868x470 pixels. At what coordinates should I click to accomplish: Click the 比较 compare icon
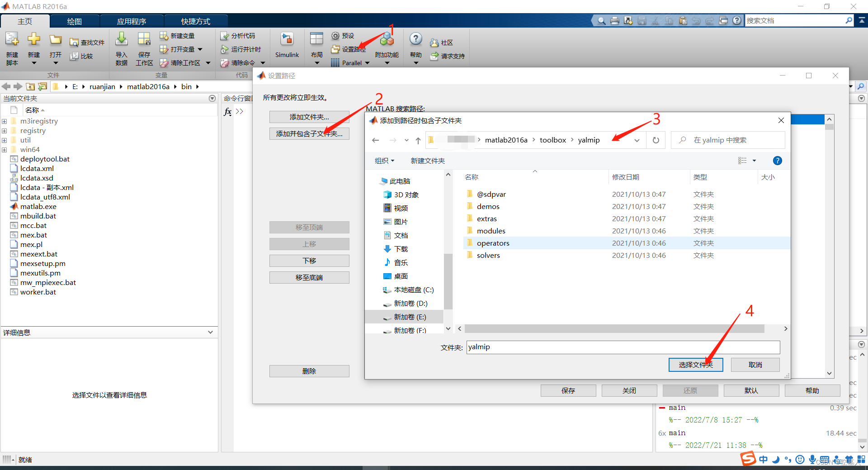(74, 56)
